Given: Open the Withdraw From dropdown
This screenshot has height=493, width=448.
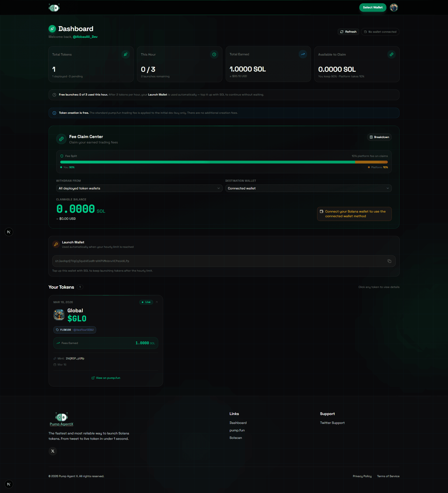Looking at the screenshot, I should [x=139, y=188].
